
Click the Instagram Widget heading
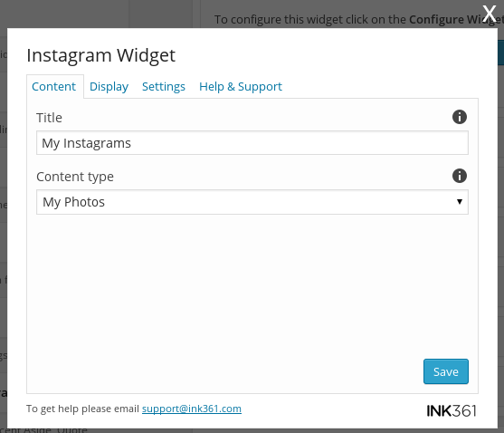[101, 55]
